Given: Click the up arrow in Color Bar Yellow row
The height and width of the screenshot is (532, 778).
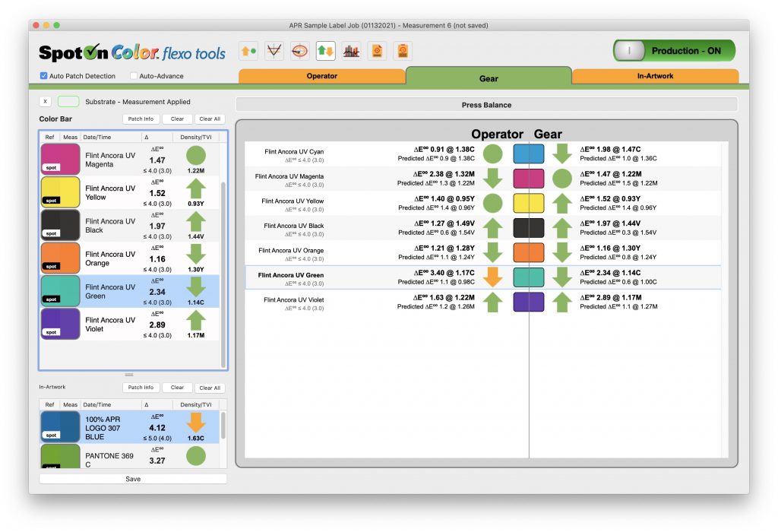Looking at the screenshot, I should [196, 188].
